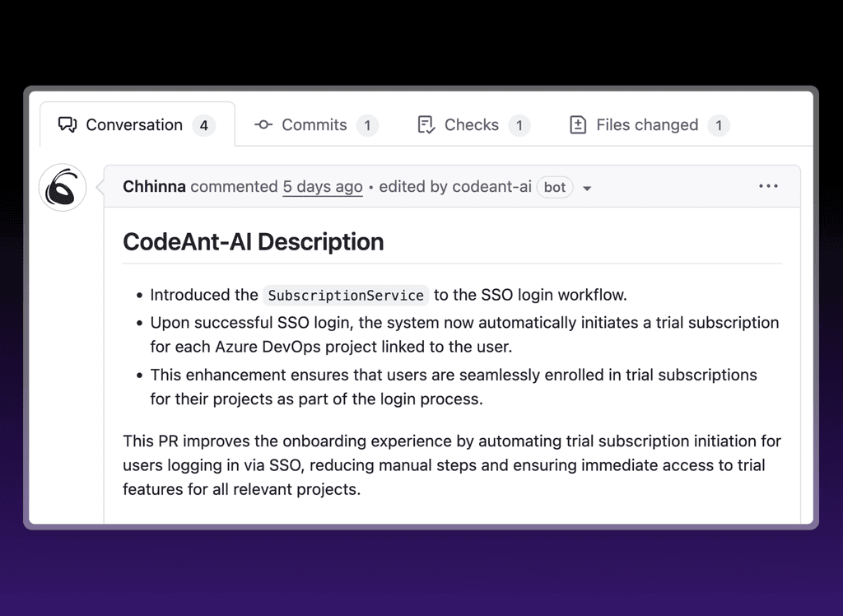Click the Files changed diff icon
Screen dimensions: 843x616
tap(578, 124)
